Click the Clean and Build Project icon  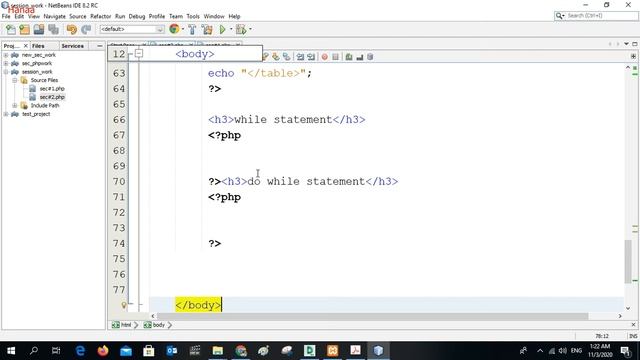207,29
